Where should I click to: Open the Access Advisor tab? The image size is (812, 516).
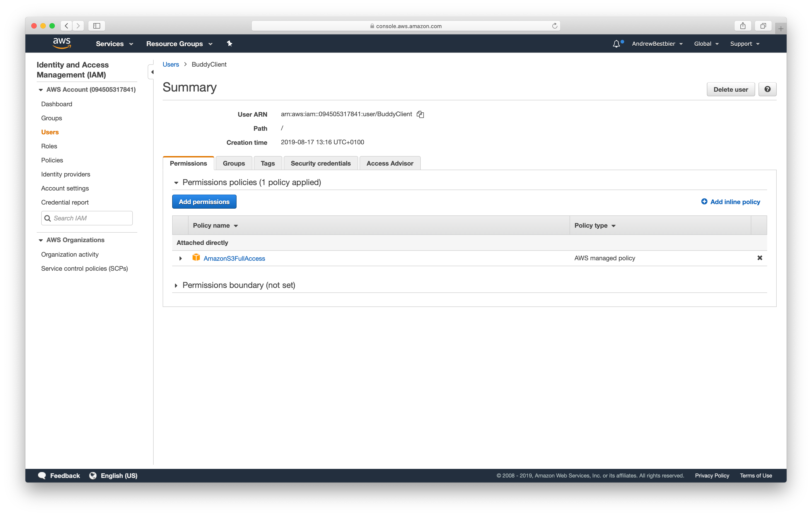point(389,164)
